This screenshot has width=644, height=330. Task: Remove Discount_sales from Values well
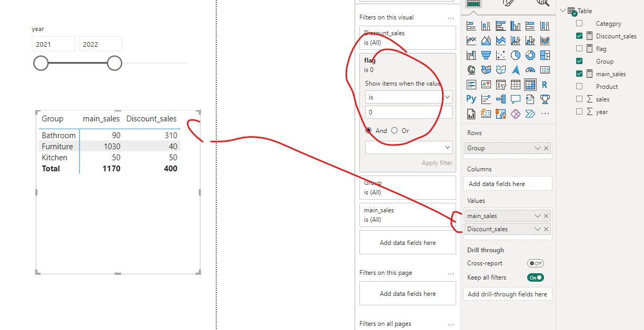[546, 229]
